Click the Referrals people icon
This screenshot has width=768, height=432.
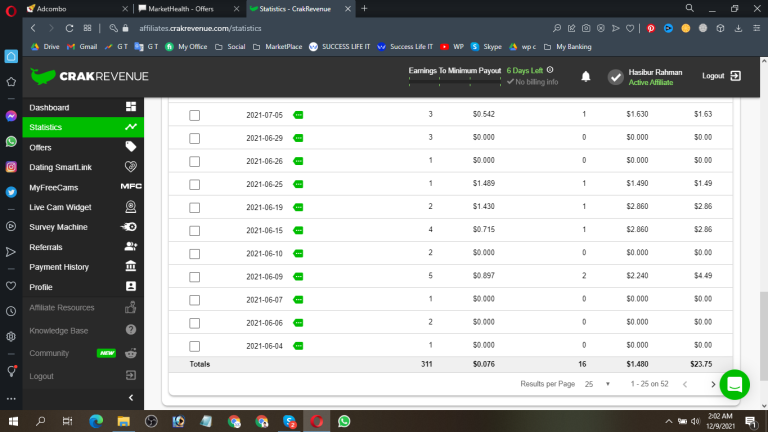click(x=131, y=246)
